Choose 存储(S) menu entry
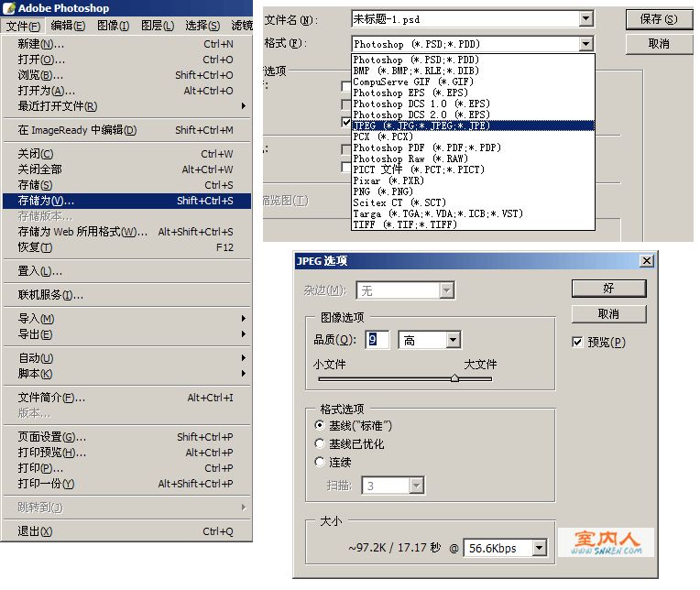The image size is (700, 590). coord(126,185)
